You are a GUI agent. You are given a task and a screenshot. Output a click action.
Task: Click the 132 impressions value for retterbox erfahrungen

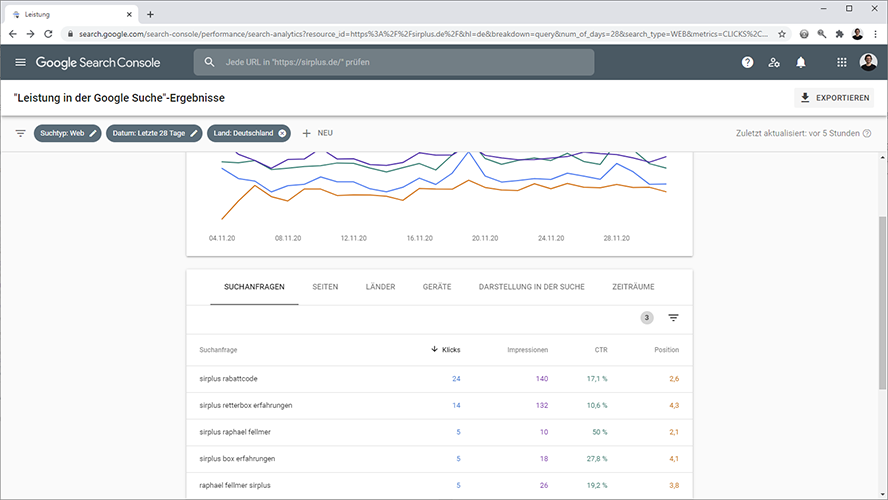coord(542,405)
